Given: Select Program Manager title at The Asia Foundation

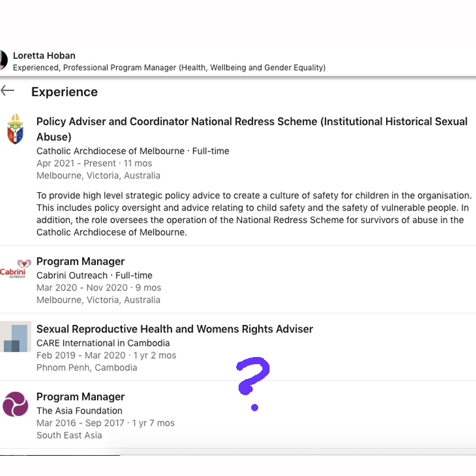Looking at the screenshot, I should tap(80, 397).
